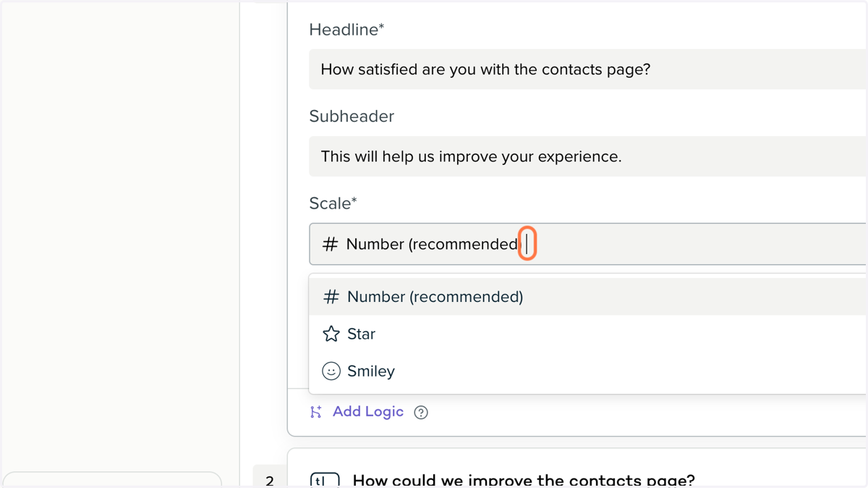Select the Smiley scale option
Viewport: 868px width, 488px height.
(x=587, y=371)
